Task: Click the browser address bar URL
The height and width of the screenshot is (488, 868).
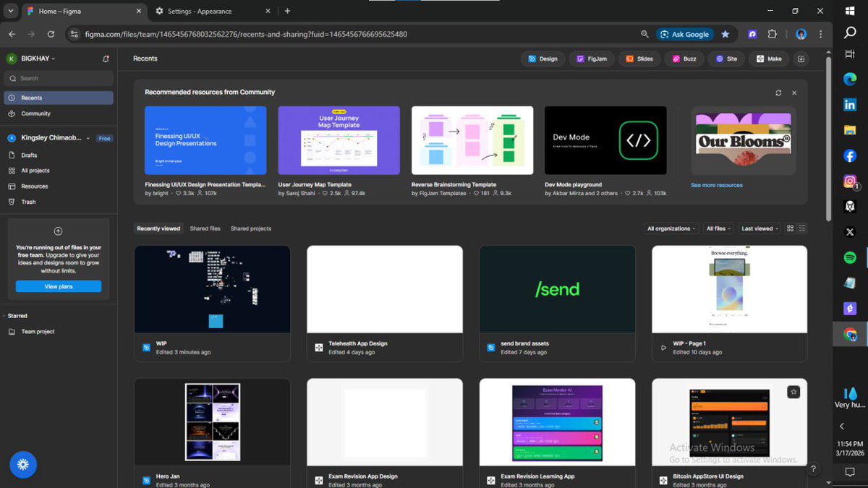Action: 246,34
